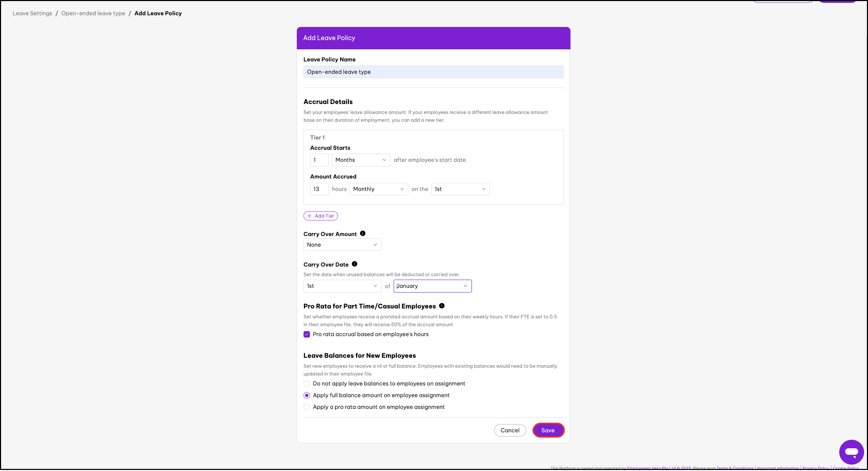This screenshot has height=471, width=868.
Task: Click the Leave Policy Name field
Action: pos(433,72)
